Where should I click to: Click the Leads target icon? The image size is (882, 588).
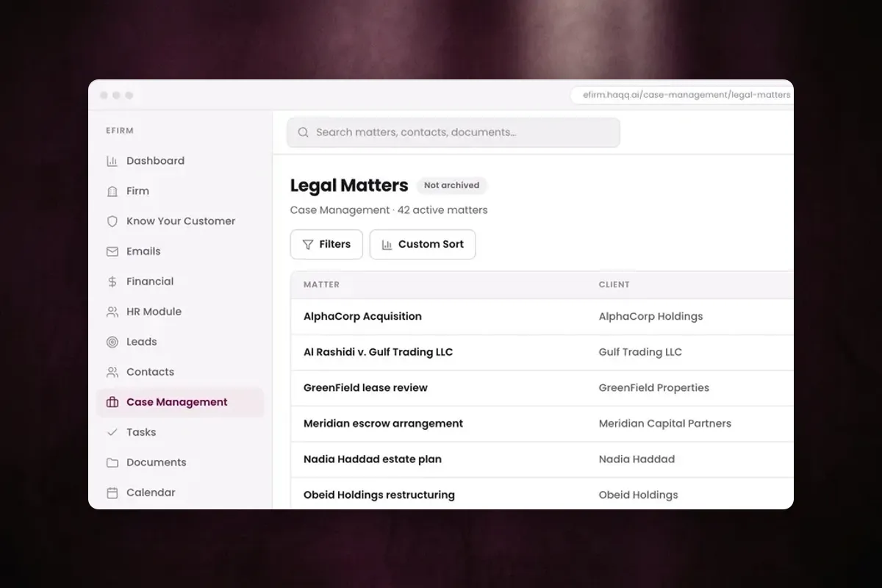(x=112, y=342)
